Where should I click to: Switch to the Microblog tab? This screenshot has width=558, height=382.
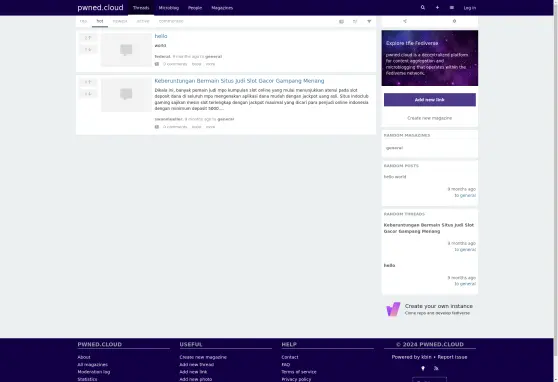[x=169, y=8]
